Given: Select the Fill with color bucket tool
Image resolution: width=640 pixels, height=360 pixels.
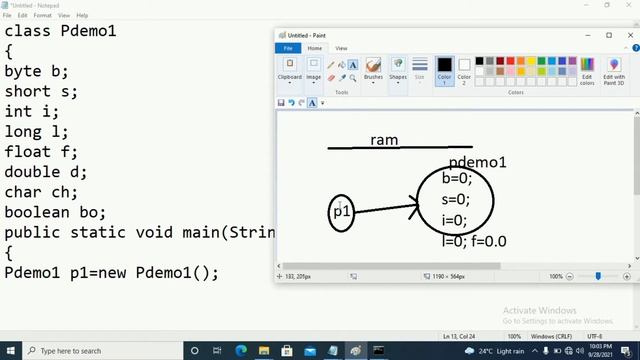Looking at the screenshot, I should pyautogui.click(x=342, y=65).
